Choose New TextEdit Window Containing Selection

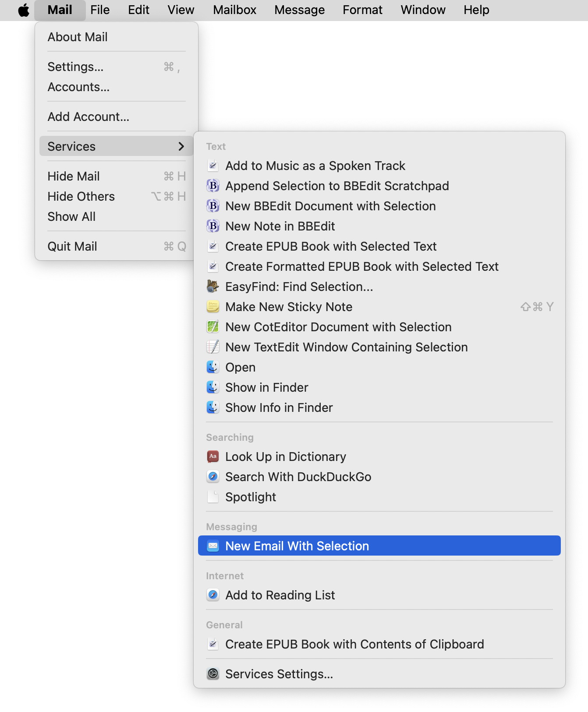(x=379, y=347)
